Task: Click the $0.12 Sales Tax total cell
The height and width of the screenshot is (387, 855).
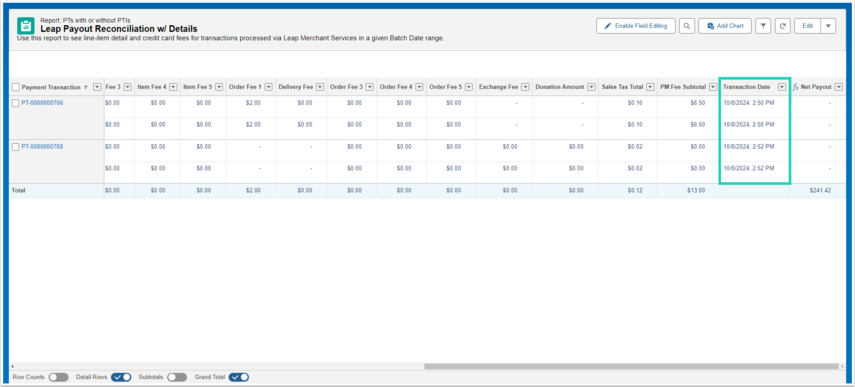Action: tap(635, 191)
